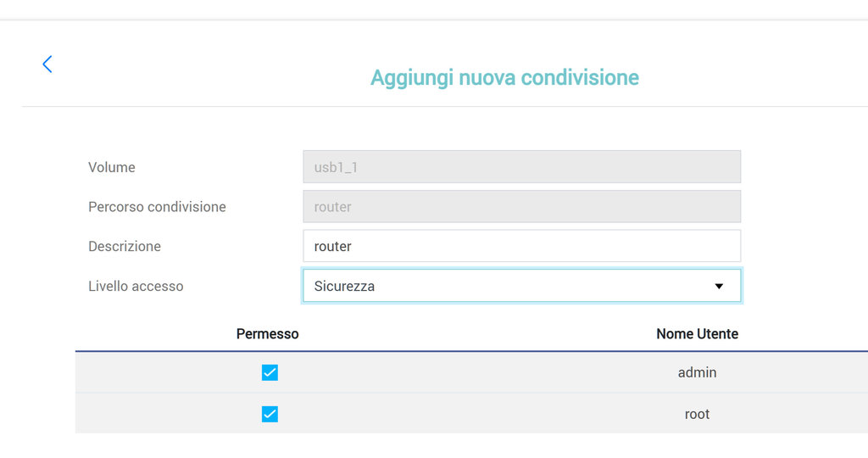Click the disabled Percorso condivisione field
Image resolution: width=868 pixels, height=458 pixels.
click(x=521, y=207)
